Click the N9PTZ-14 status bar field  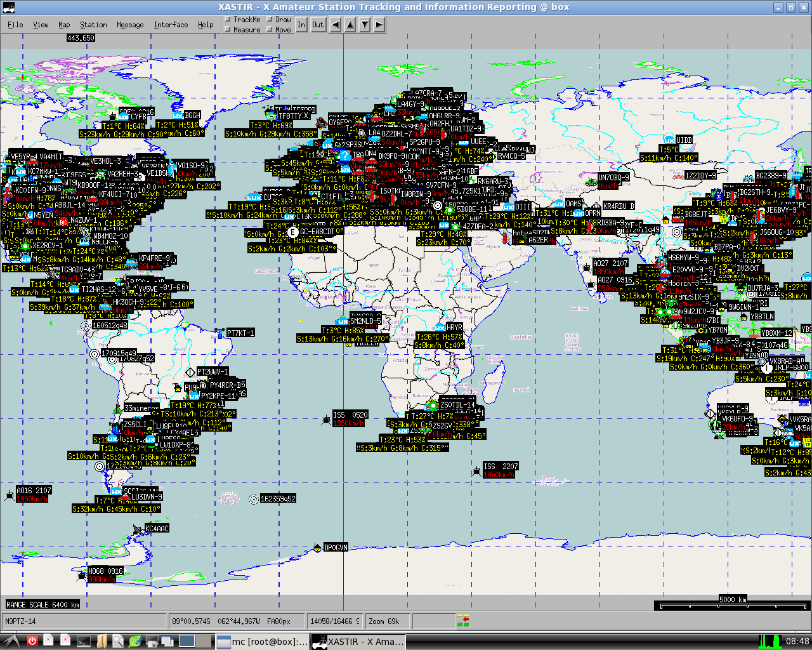(84, 621)
